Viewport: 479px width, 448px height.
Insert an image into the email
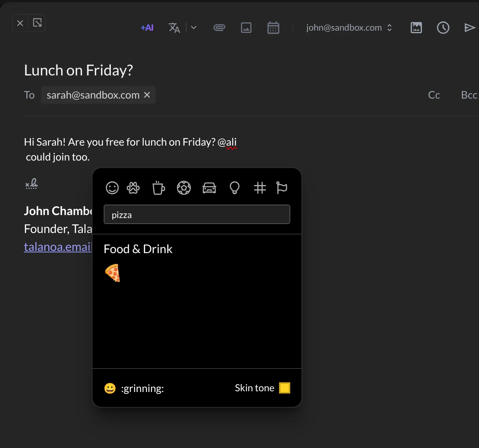246,28
